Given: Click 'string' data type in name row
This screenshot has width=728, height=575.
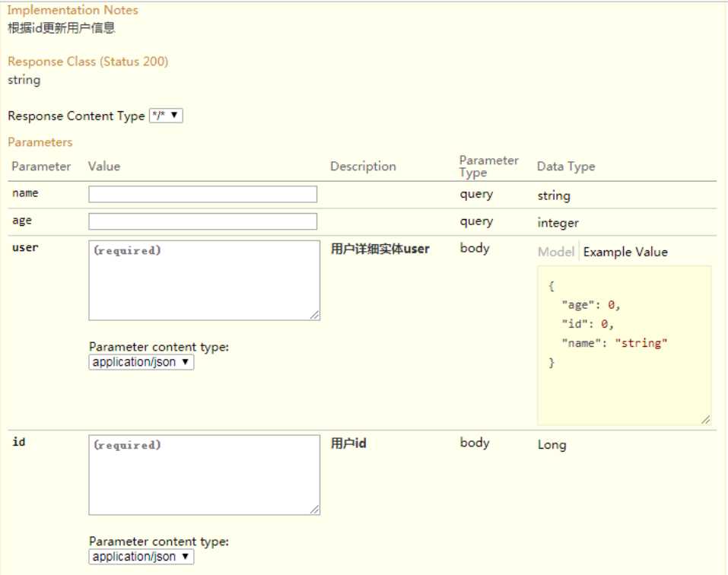Looking at the screenshot, I should [554, 195].
